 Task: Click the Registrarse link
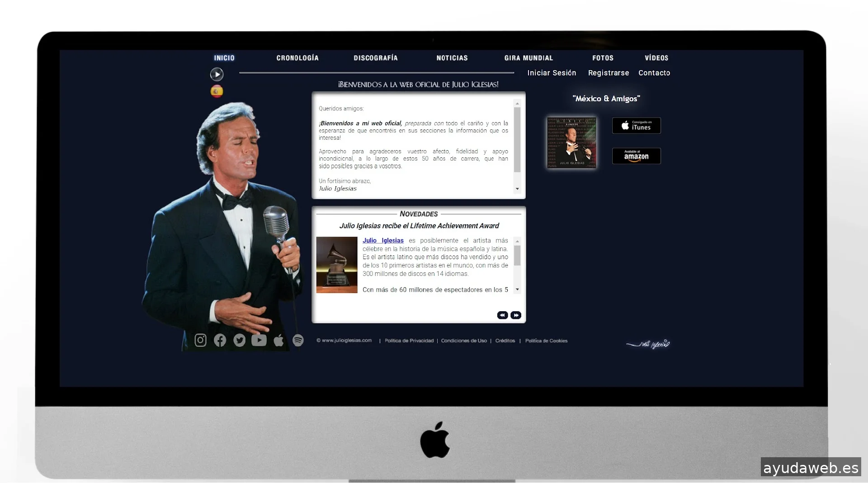click(x=608, y=73)
